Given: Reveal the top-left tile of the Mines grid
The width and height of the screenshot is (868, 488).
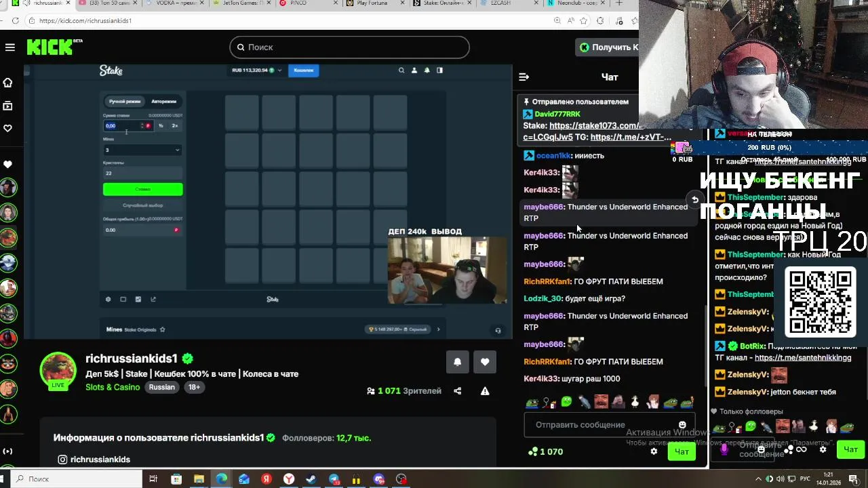Looking at the screenshot, I should (241, 112).
